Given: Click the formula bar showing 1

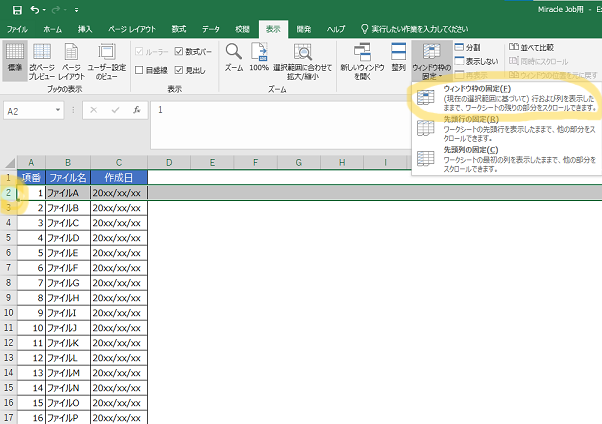Looking at the screenshot, I should 280,125.
